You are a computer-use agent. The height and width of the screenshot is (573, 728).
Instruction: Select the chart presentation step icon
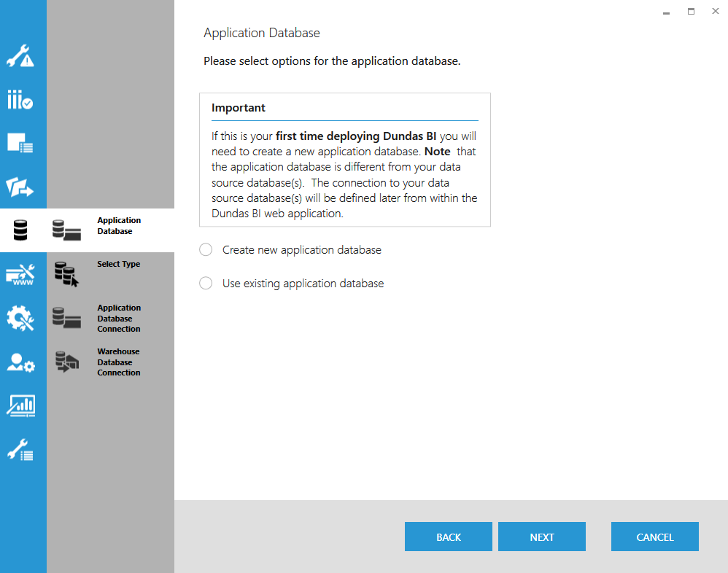[x=21, y=405]
